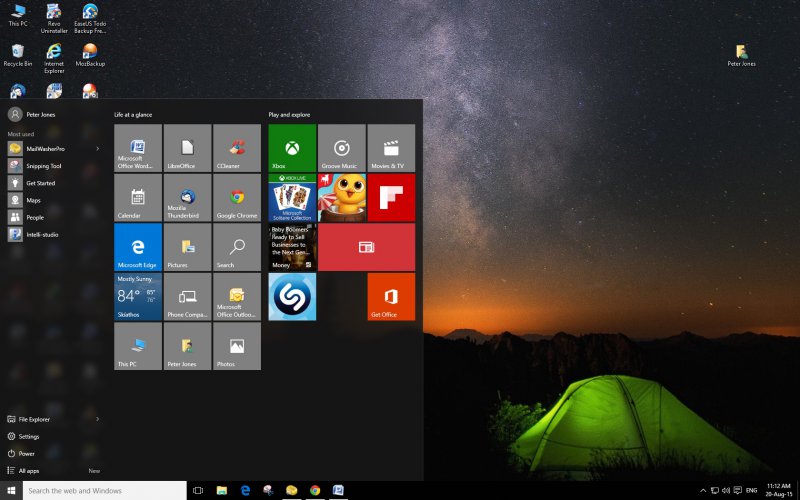The height and width of the screenshot is (500, 800).
Task: Launch Intelli-studio from Most used
Action: point(42,235)
